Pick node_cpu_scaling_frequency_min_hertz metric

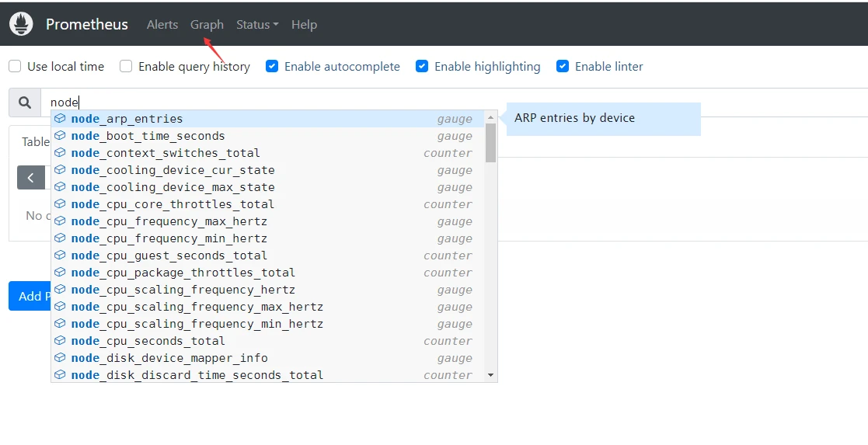click(268, 324)
